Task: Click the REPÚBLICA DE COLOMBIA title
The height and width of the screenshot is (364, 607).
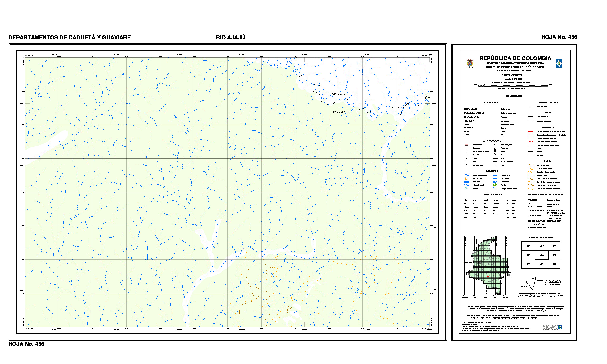Action: pyautogui.click(x=515, y=58)
